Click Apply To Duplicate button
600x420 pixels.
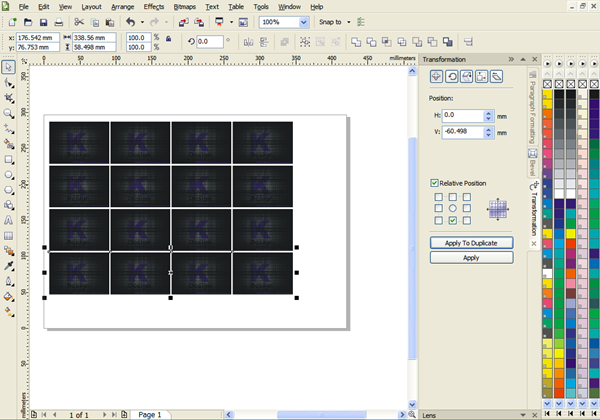tap(471, 243)
